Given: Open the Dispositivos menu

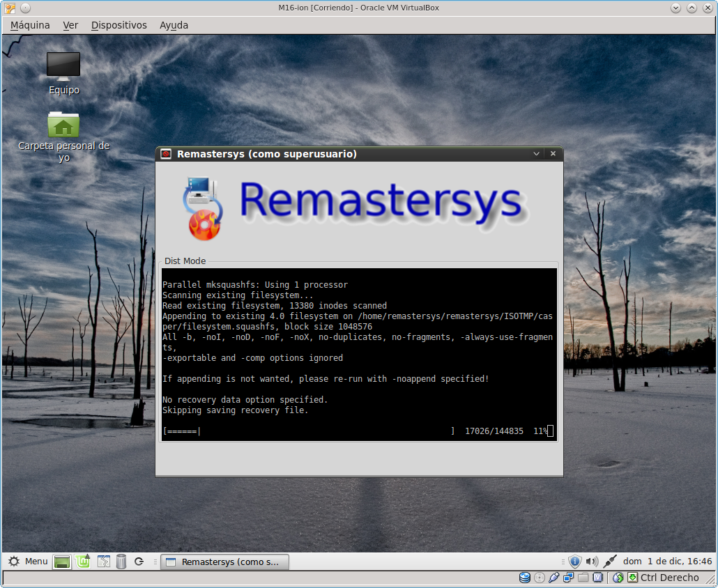Looking at the screenshot, I should 119,25.
